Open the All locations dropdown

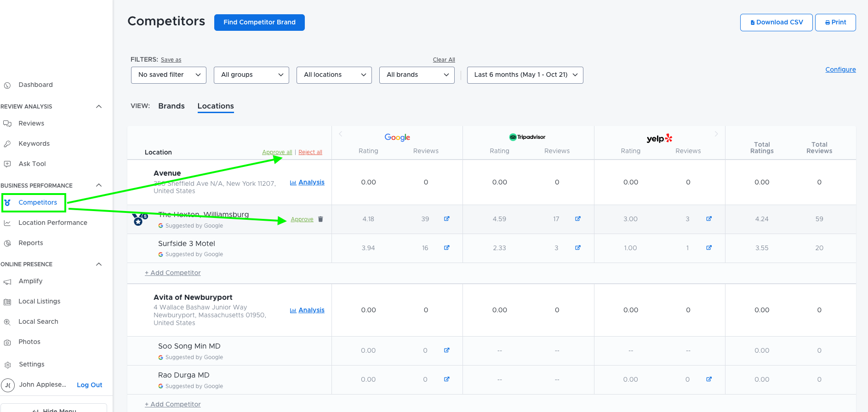click(x=334, y=75)
